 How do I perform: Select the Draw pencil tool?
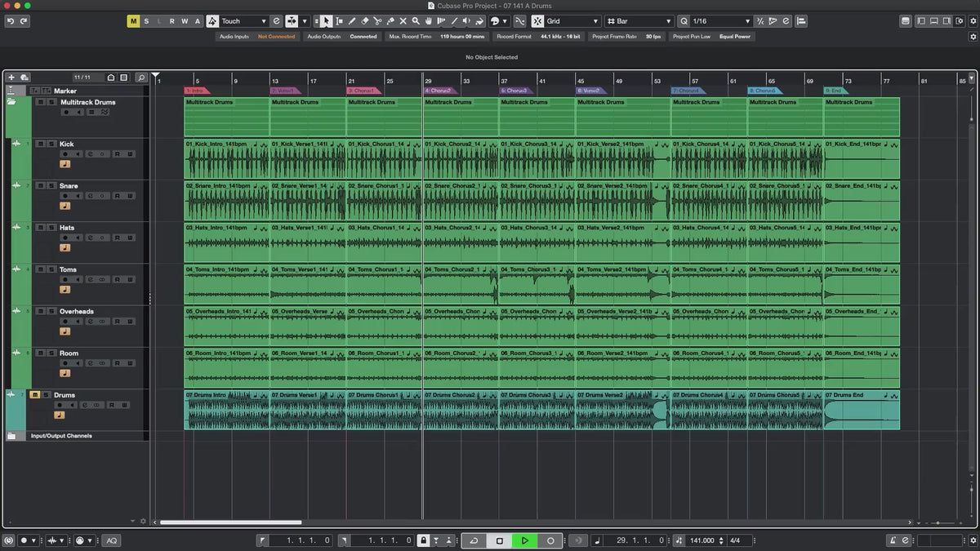tap(352, 20)
